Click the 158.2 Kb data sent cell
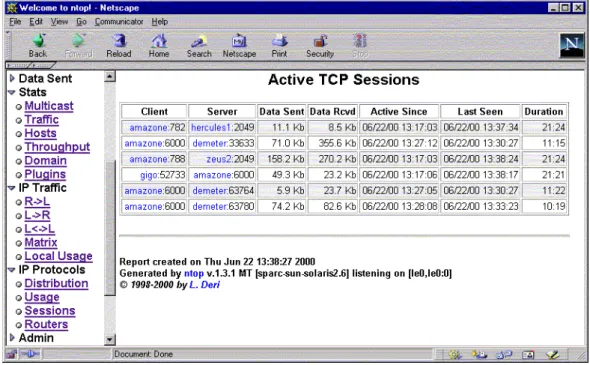 (281, 159)
